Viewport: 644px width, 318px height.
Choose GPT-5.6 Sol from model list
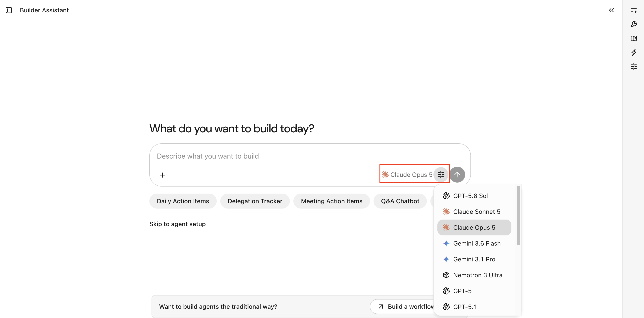pos(474,196)
